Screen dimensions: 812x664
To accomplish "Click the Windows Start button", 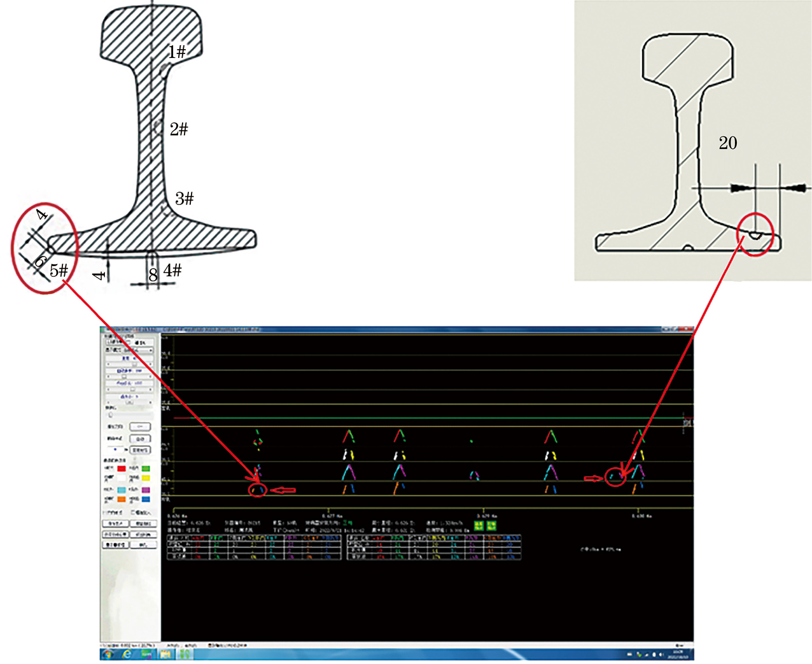I will click(108, 654).
